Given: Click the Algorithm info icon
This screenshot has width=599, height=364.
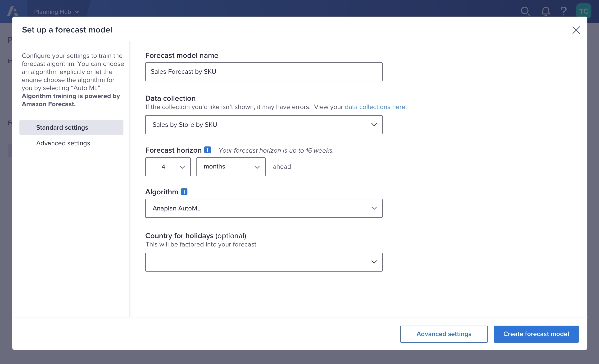Looking at the screenshot, I should tap(184, 192).
